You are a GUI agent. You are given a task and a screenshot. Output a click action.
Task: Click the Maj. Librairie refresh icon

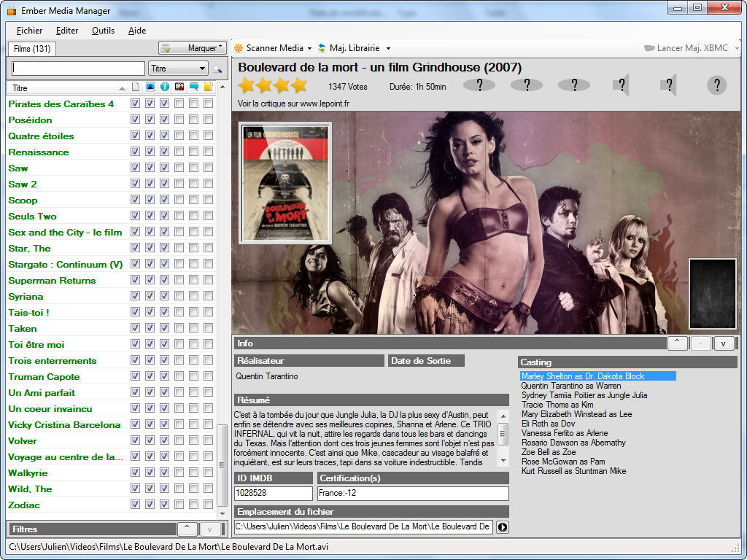point(322,48)
